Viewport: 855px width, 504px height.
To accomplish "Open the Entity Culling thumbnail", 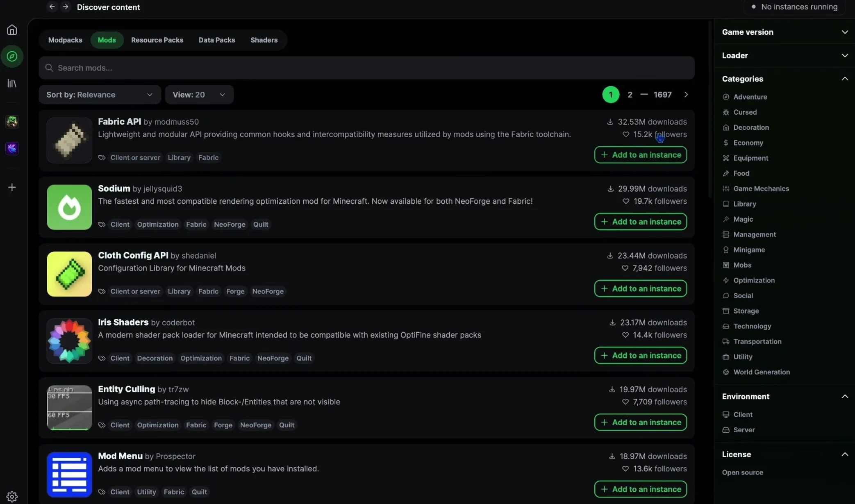I will (69, 408).
